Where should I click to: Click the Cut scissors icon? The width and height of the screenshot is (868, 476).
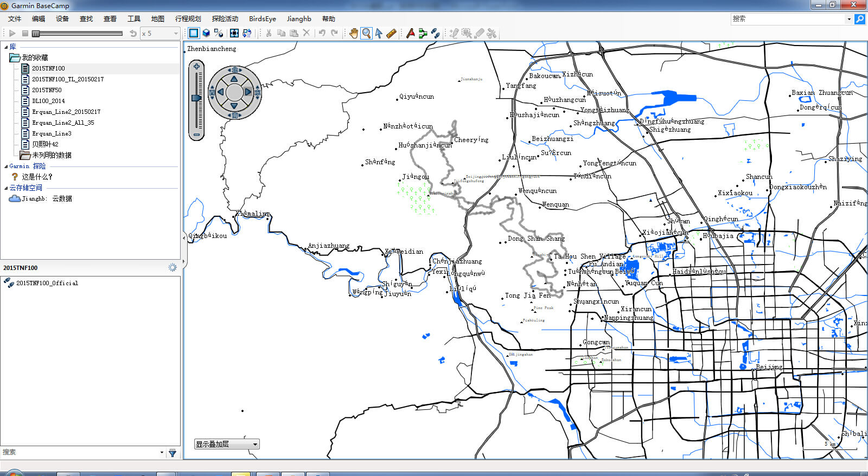pos(269,33)
